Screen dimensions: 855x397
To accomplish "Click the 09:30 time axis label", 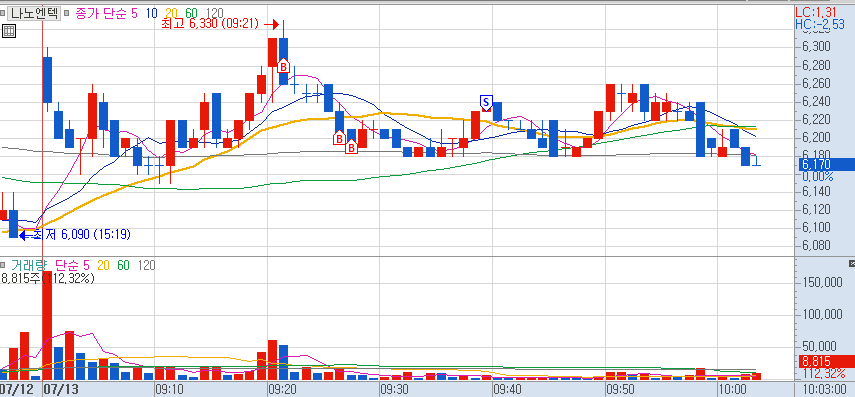I will [394, 389].
